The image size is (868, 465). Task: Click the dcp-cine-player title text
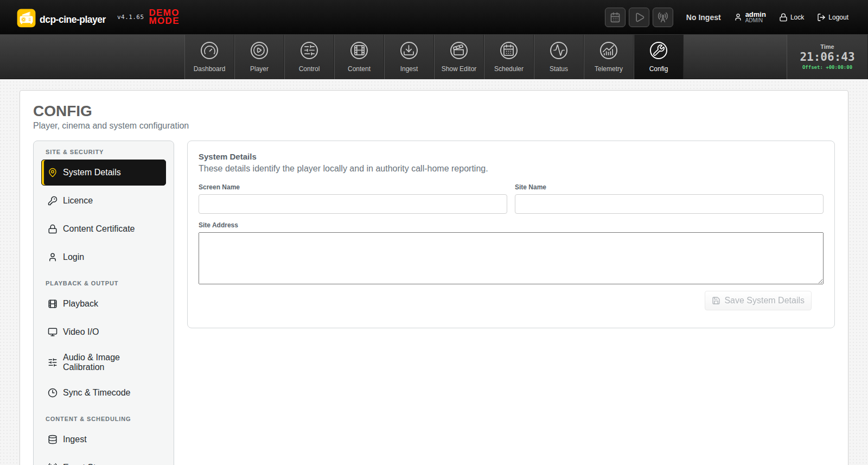[73, 20]
